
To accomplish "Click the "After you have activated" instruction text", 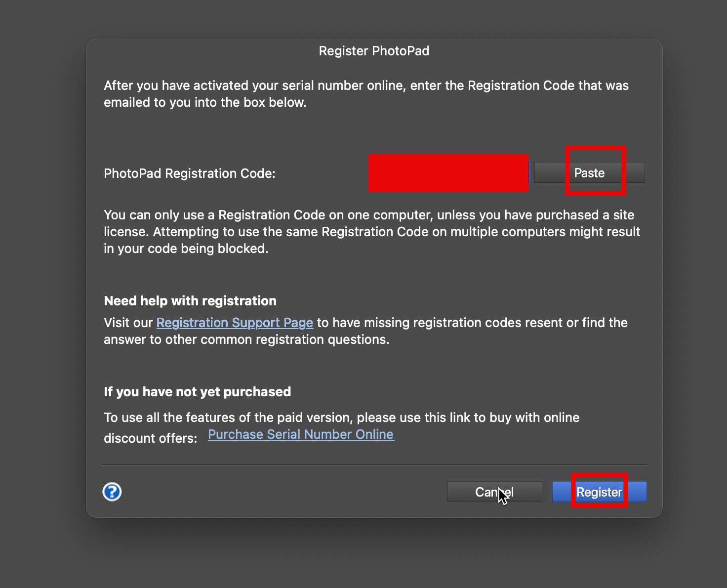I will click(x=366, y=85).
